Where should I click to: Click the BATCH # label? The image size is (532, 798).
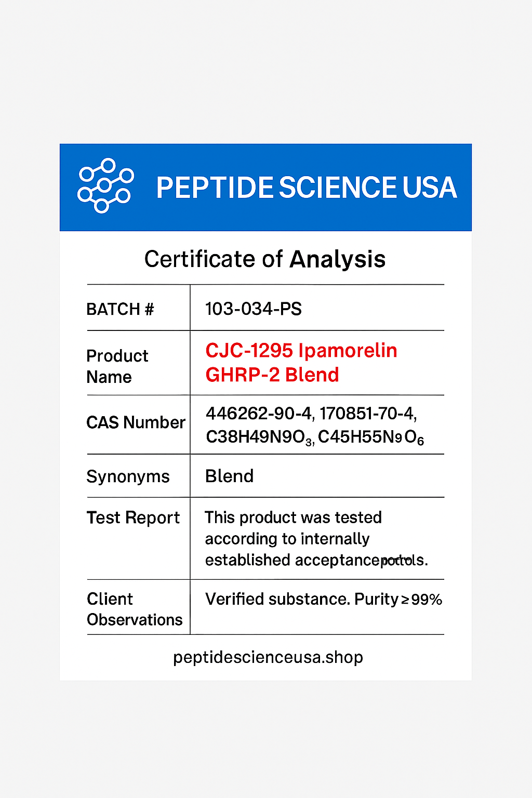(x=120, y=309)
